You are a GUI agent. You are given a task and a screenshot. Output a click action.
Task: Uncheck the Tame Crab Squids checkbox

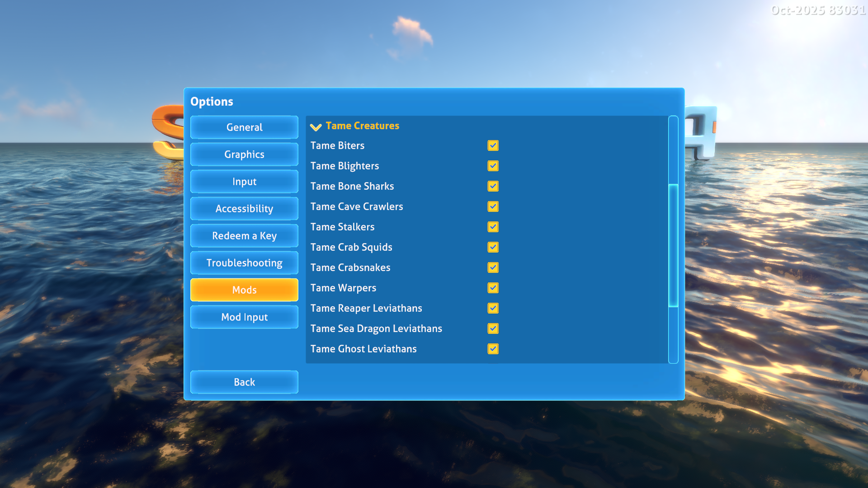[x=493, y=247]
